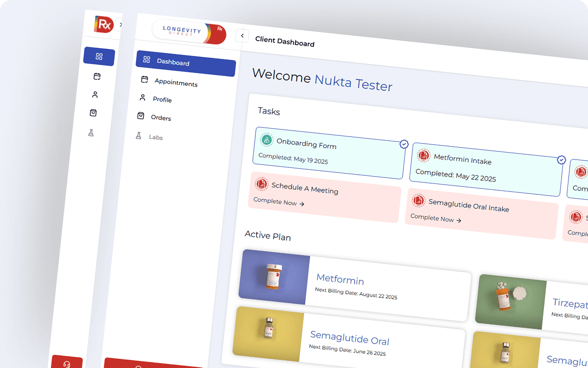Image resolution: width=588 pixels, height=368 pixels.
Task: Open Orders in the sidebar
Action: [160, 118]
